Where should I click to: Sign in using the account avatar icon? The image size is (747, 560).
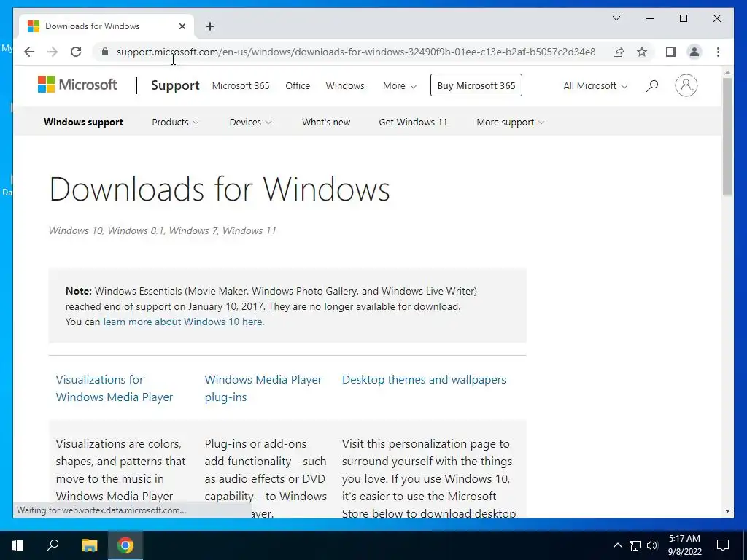tap(686, 85)
